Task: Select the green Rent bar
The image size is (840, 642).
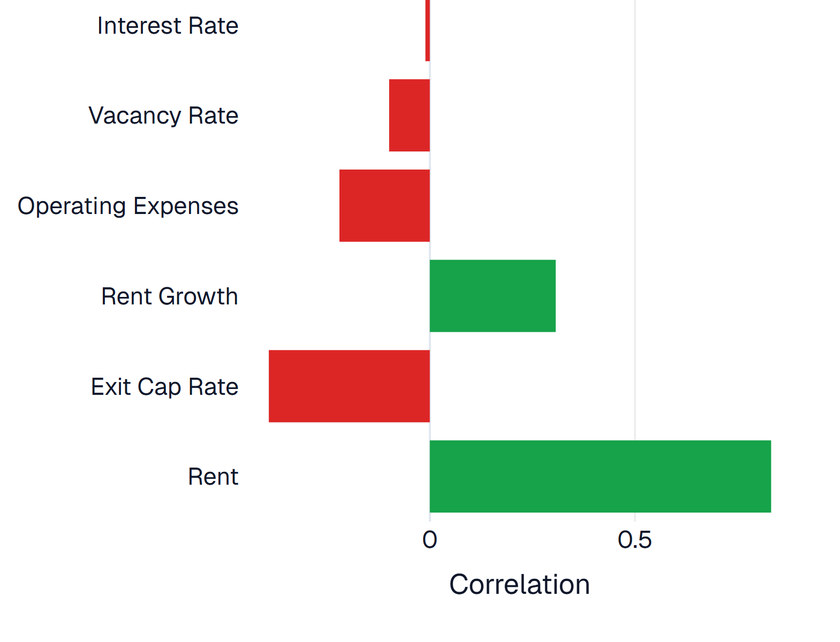Action: (x=600, y=477)
